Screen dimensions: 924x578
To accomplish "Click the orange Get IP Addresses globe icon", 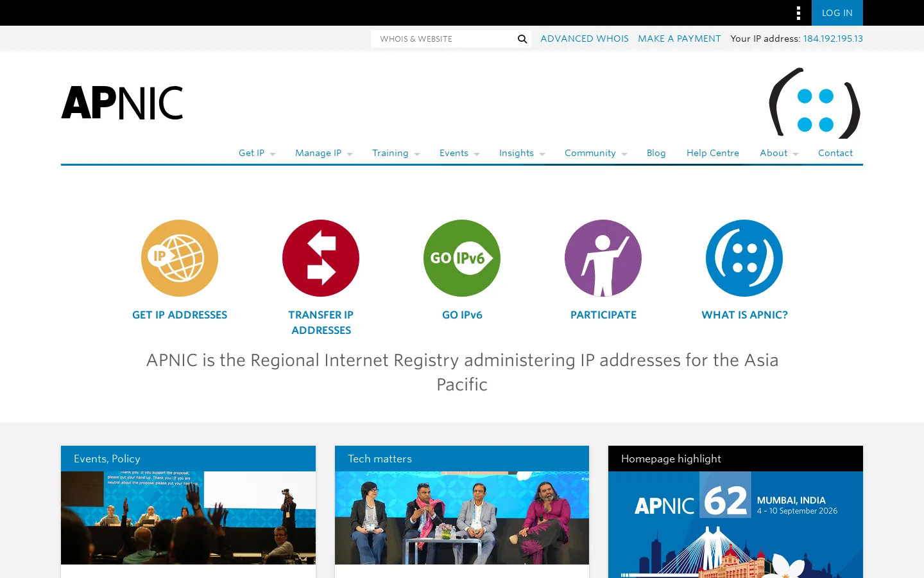I will tap(180, 258).
